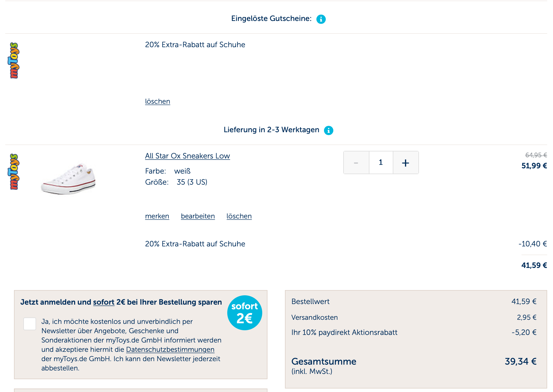Increase quantity with the plus button
The image size is (553, 392).
pos(405,163)
